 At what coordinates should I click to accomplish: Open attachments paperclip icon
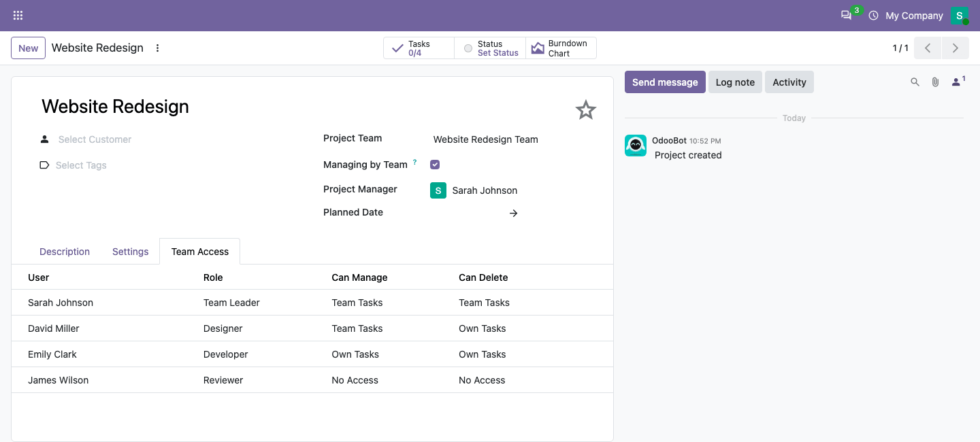tap(936, 82)
